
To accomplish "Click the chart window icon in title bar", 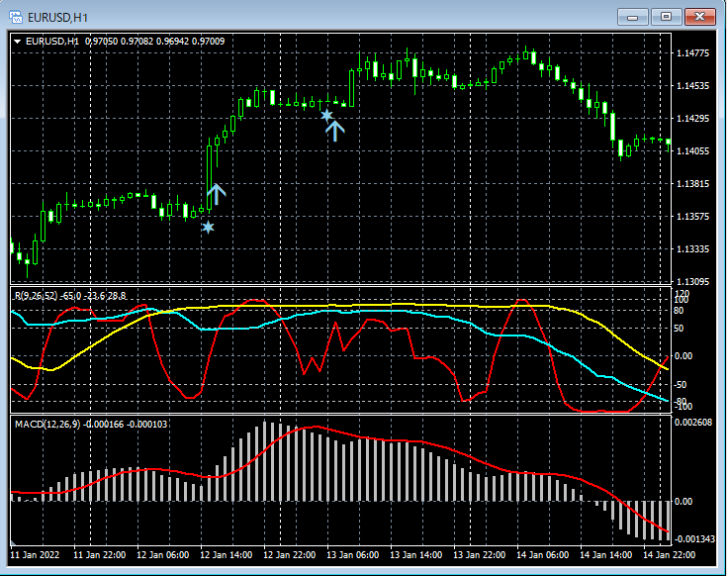I will tap(17, 16).
